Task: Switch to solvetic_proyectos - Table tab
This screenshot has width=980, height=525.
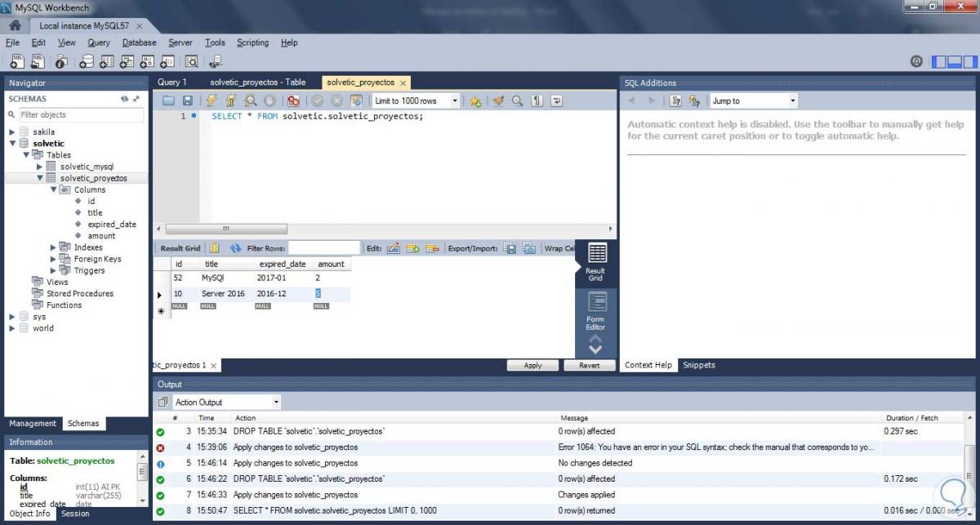Action: [258, 82]
